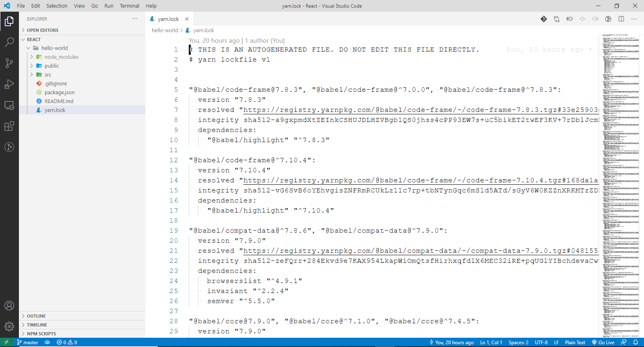This screenshot has width=644, height=347.
Task: Open the Run and Debug view
Action: [x=9, y=84]
